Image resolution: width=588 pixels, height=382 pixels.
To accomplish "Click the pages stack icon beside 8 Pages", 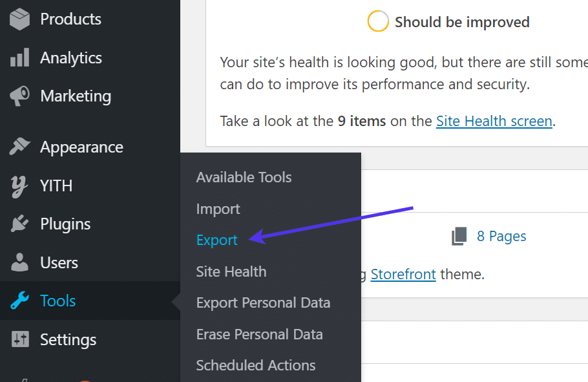I will [459, 235].
